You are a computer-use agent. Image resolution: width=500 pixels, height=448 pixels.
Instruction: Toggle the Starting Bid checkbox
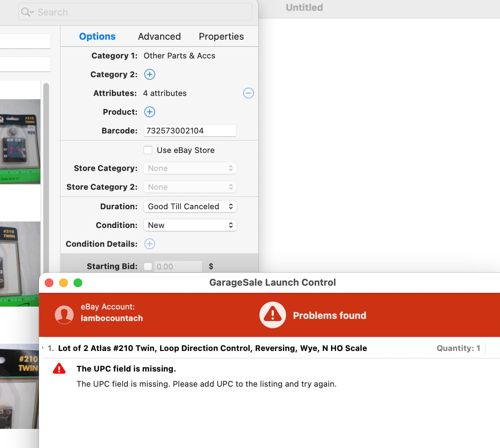[x=148, y=266]
